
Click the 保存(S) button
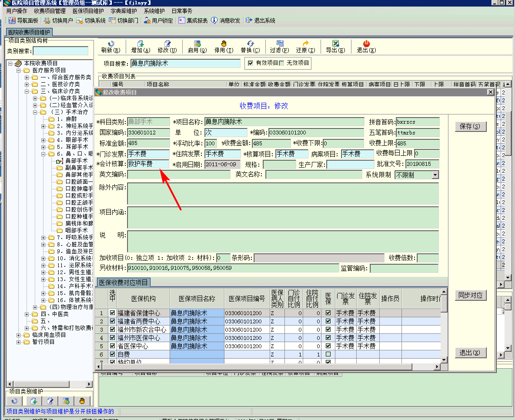470,127
